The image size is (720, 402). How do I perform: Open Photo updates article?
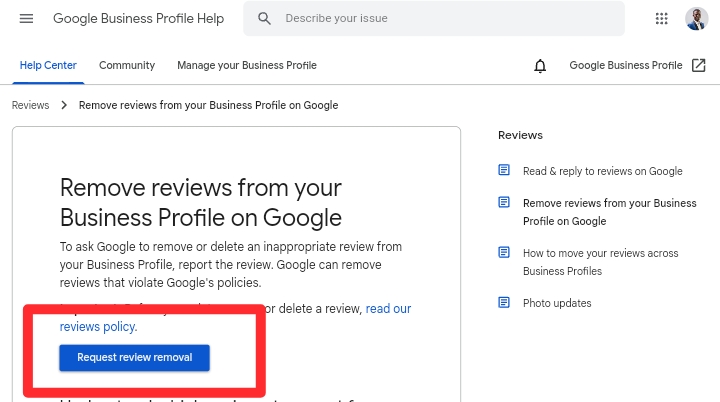[x=557, y=303]
